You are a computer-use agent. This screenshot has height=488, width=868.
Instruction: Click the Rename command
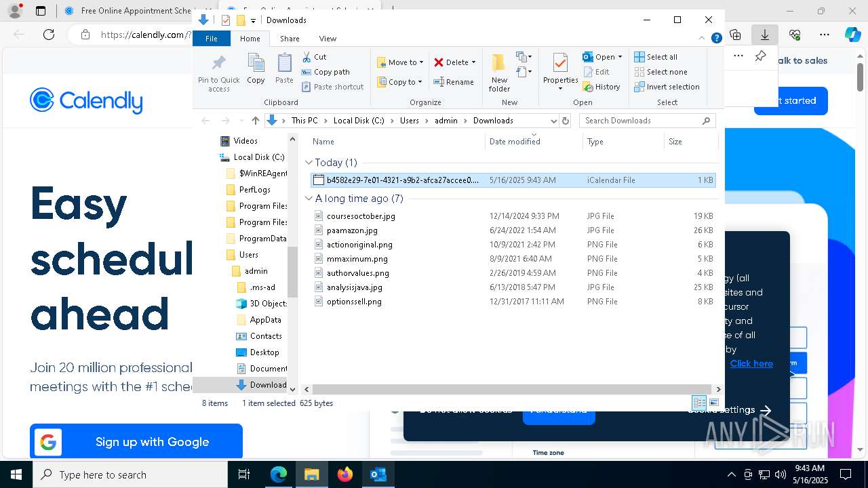[x=454, y=82]
